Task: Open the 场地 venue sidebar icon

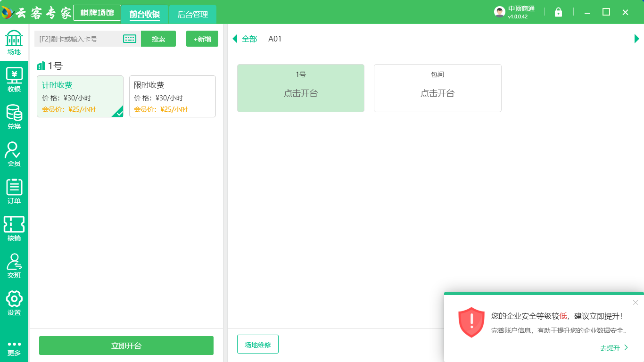Action: [14, 42]
